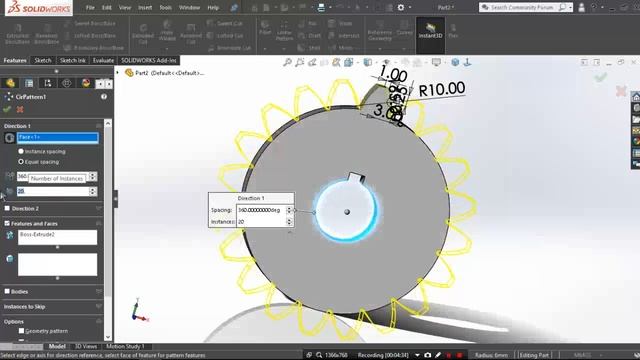Select the Equal spacing radio button
Screen dimensions: 640x360
pyautogui.click(x=21, y=162)
